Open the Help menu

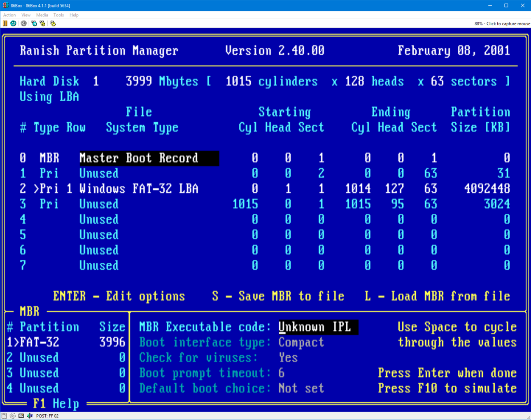point(74,15)
